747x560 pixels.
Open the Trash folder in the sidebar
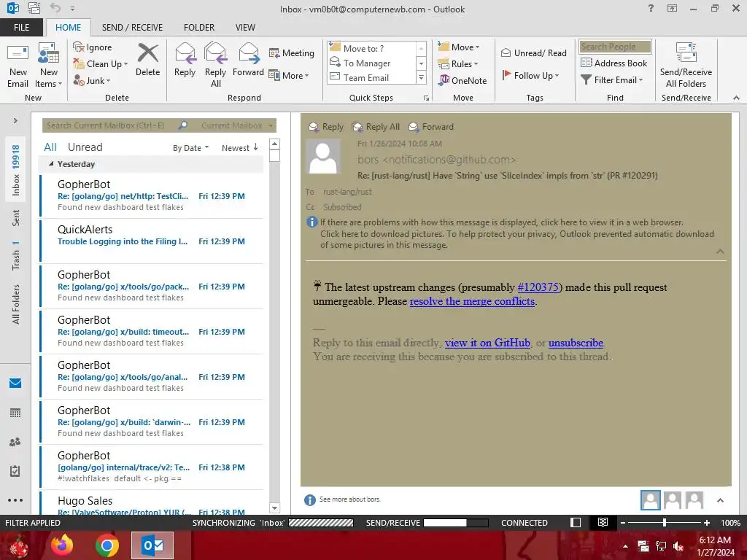coord(16,256)
